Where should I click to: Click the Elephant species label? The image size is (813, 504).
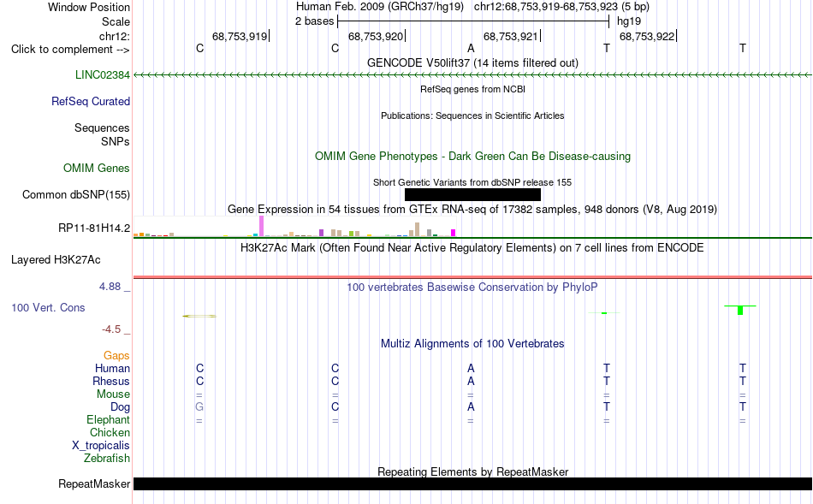point(108,419)
